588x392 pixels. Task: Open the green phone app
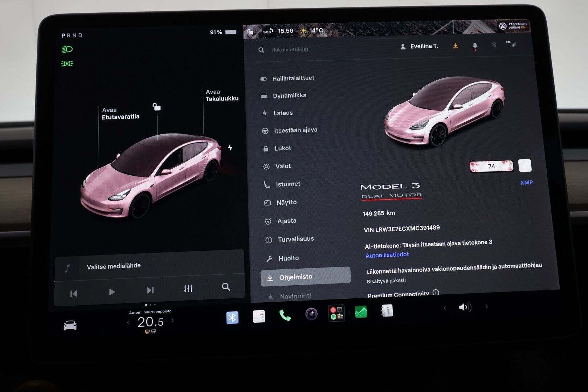coord(285,315)
